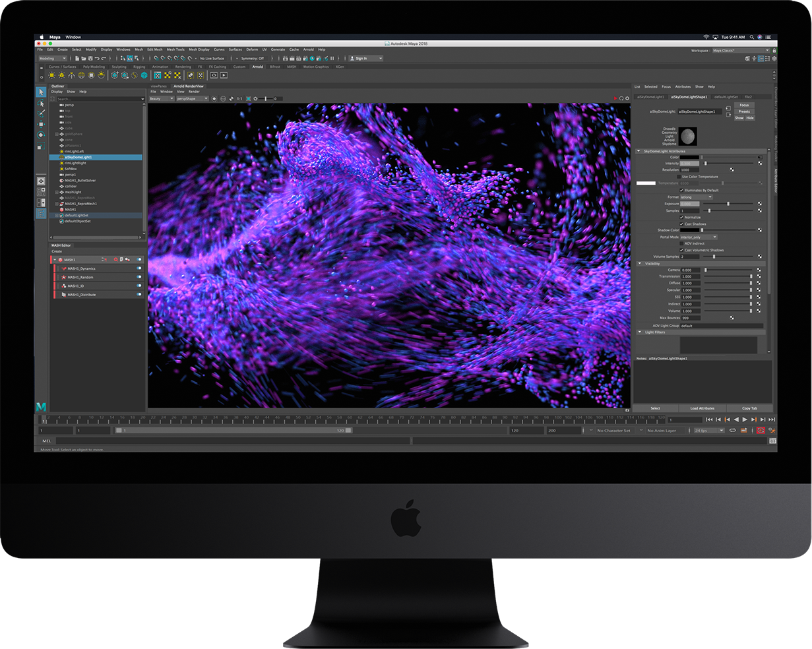Click the Load Attributes button
This screenshot has width=812, height=649.
click(x=702, y=408)
